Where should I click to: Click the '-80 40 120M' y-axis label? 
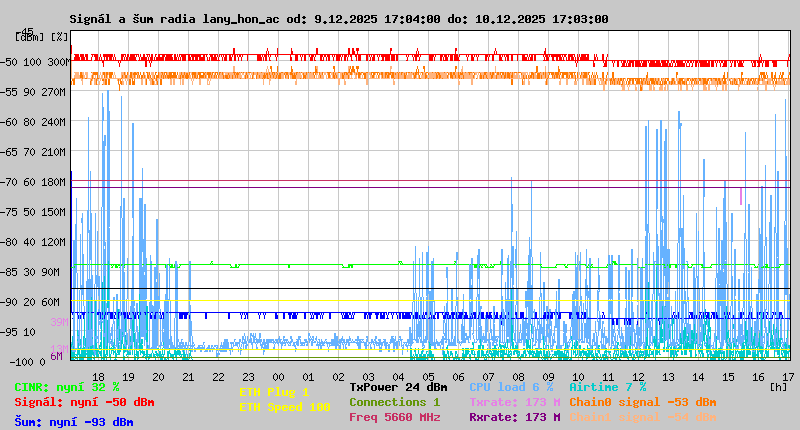33,242
